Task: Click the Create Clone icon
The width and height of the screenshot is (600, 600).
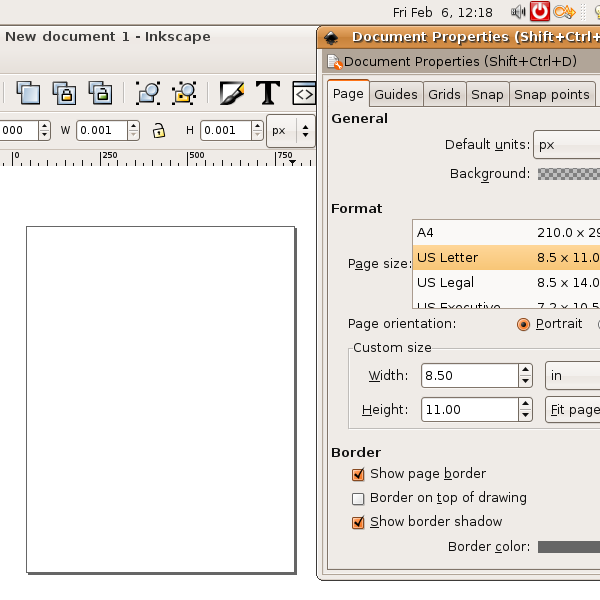Action: (x=64, y=93)
